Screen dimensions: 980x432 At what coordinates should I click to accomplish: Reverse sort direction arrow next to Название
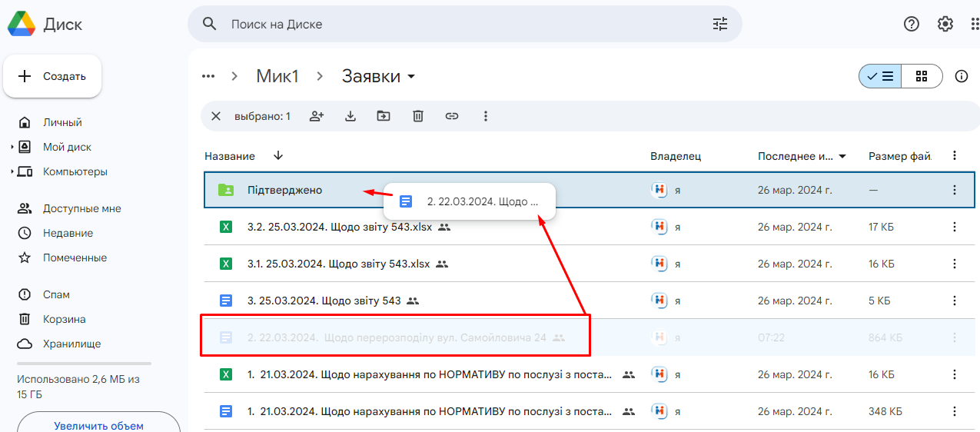pyautogui.click(x=278, y=155)
